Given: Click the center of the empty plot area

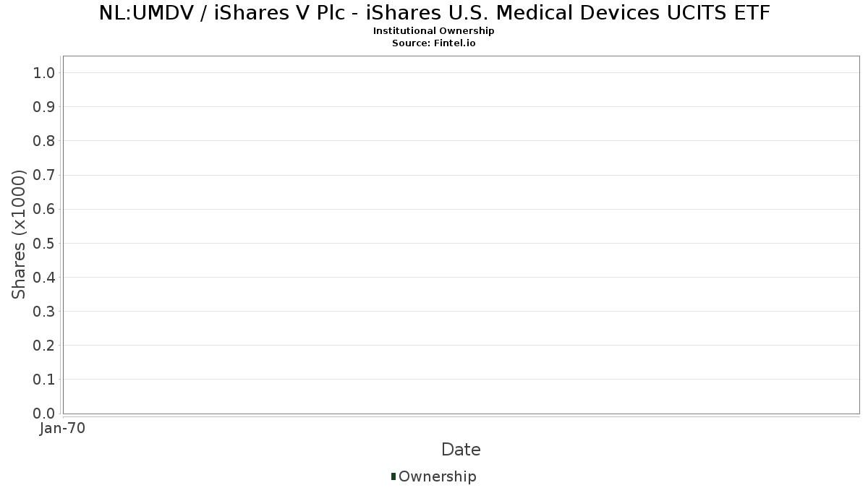Looking at the screenshot, I should [x=461, y=234].
